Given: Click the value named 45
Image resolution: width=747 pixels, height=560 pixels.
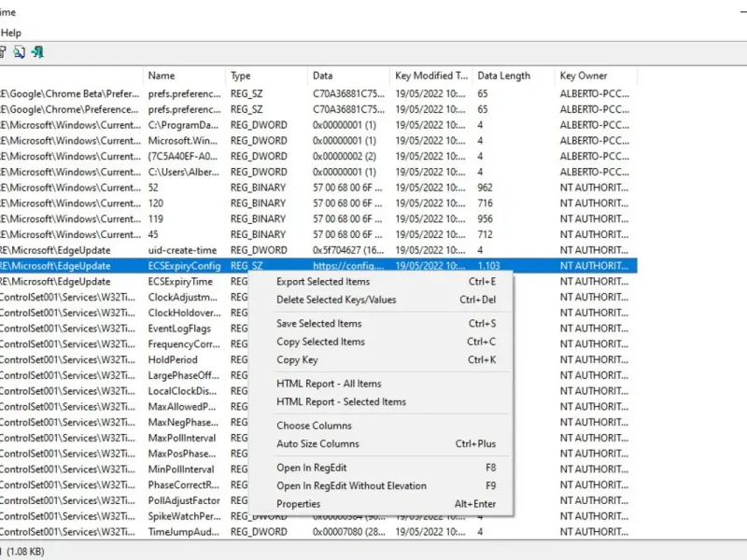Looking at the screenshot, I should [x=153, y=235].
